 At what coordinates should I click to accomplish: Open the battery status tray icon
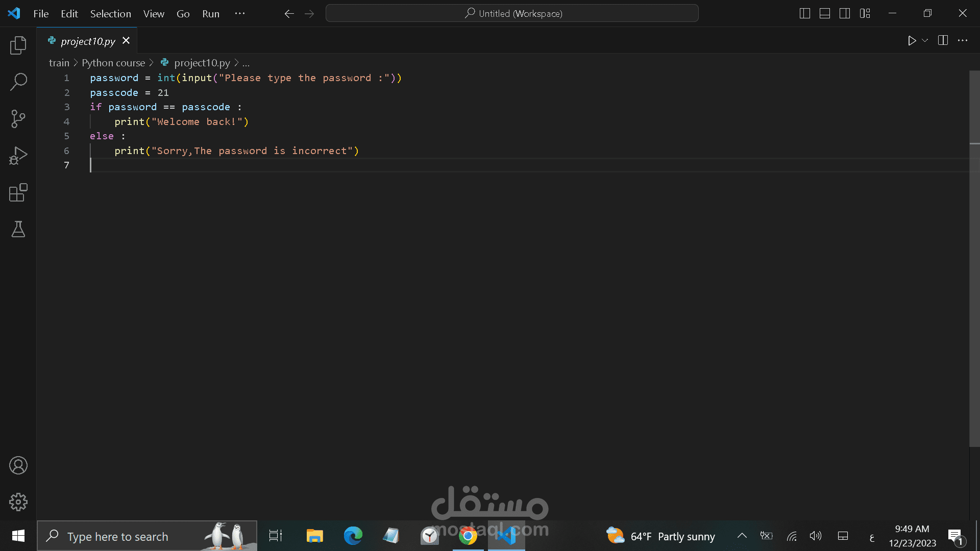pos(766,536)
